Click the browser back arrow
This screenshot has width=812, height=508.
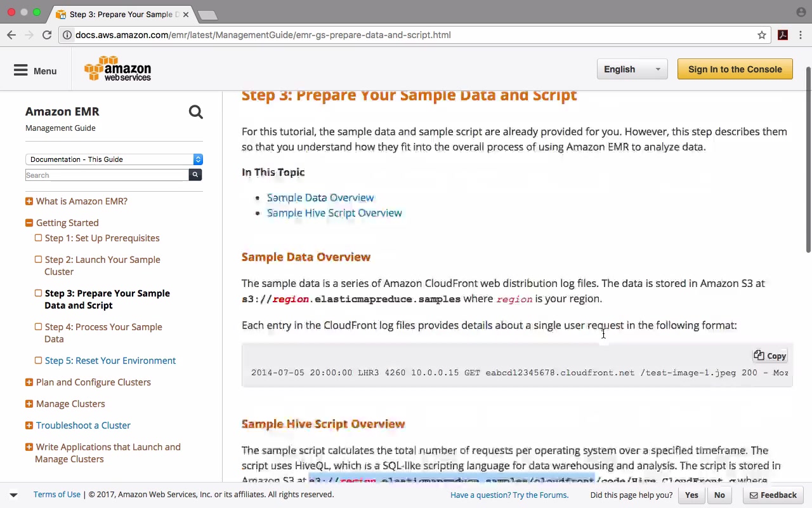[x=11, y=35]
